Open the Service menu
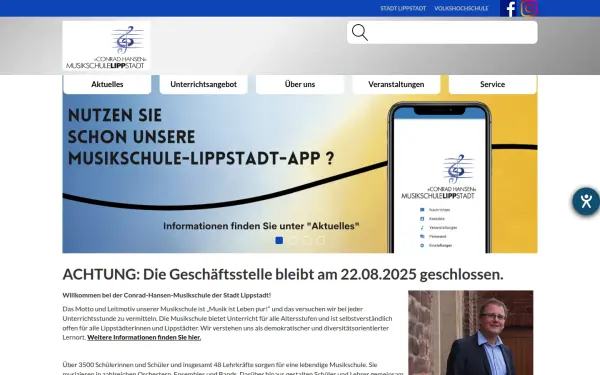 click(x=492, y=84)
